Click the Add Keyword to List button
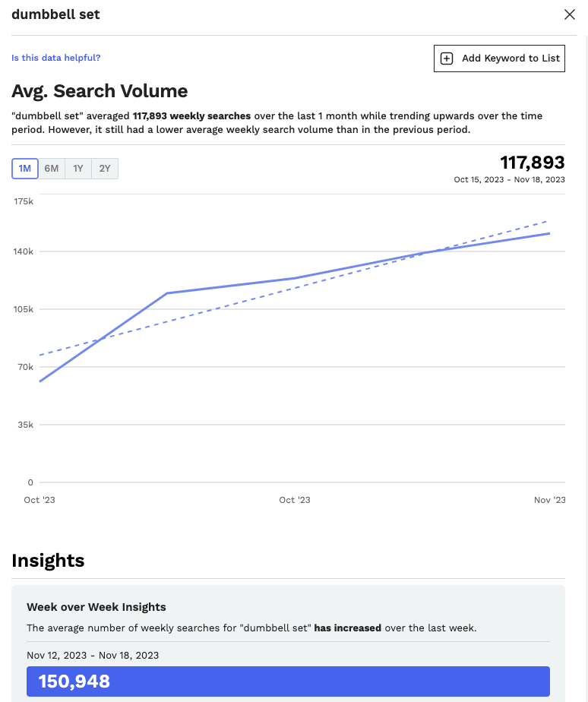 coord(499,58)
